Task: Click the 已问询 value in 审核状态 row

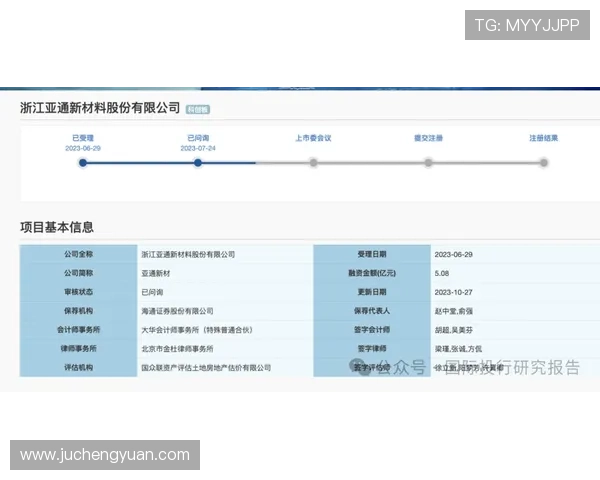Action: tap(152, 292)
